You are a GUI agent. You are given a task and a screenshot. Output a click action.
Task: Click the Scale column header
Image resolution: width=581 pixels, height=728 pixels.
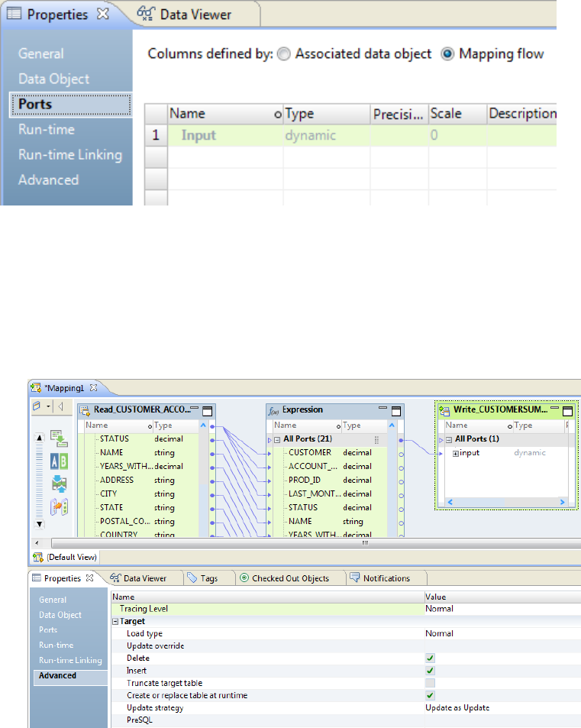click(x=457, y=114)
